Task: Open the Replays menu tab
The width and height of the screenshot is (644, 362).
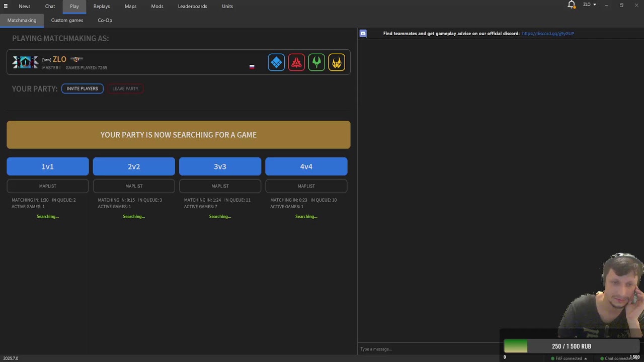Action: pos(102,6)
